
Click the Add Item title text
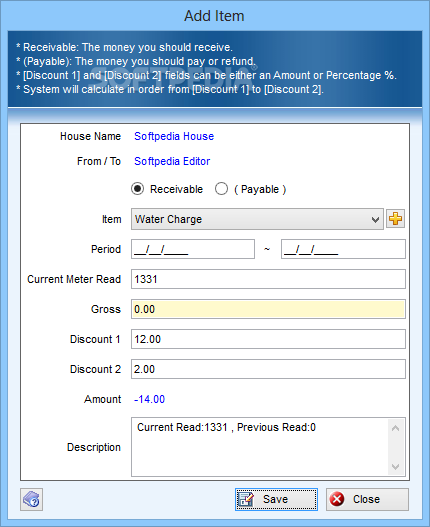(214, 16)
